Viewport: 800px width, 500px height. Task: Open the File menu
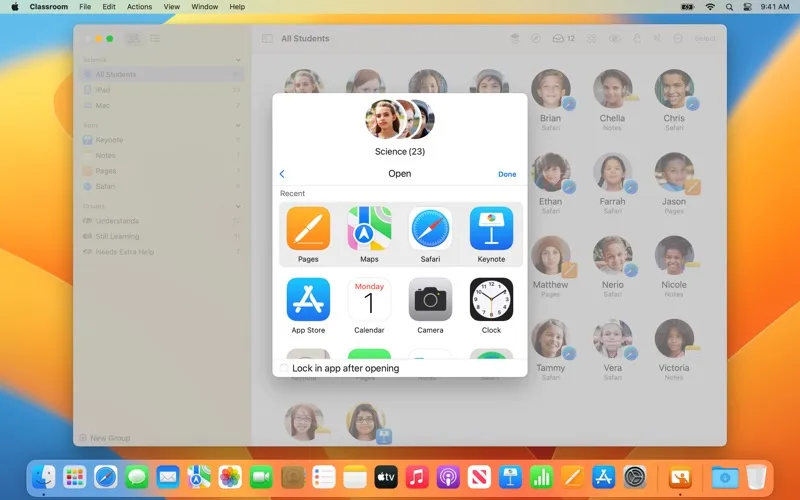pyautogui.click(x=85, y=7)
